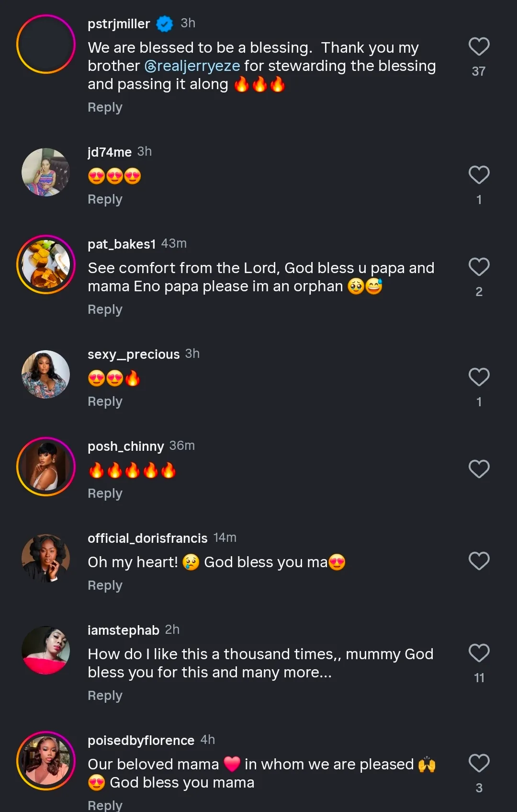Open posh_chinny's profile avatar
The width and height of the screenshot is (517, 812).
(x=46, y=467)
